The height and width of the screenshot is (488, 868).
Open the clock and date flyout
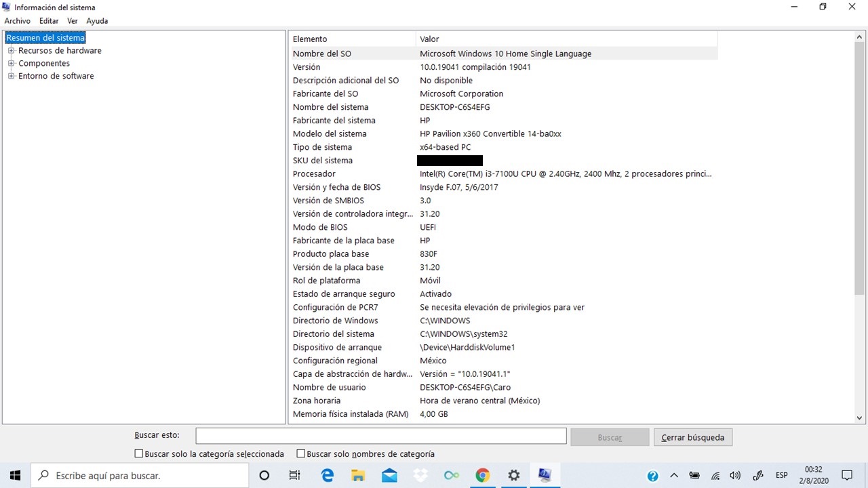pos(813,475)
